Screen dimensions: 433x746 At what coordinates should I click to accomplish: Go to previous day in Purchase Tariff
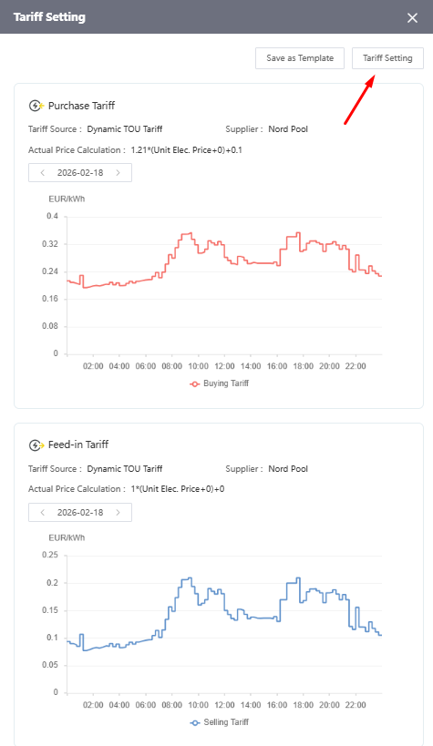pos(42,173)
